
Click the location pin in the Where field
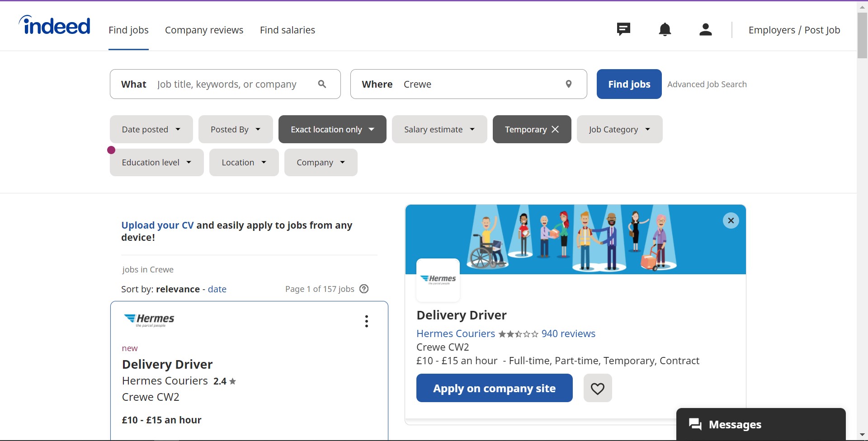pos(569,84)
